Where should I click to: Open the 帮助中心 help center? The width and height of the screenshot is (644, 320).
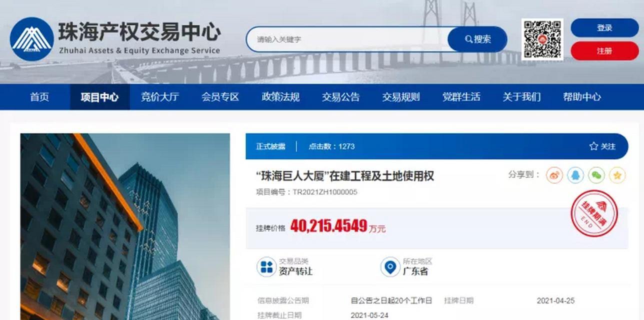point(582,97)
